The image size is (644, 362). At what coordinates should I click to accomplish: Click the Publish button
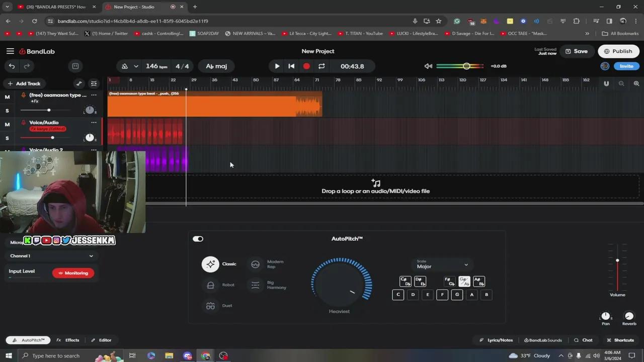click(x=617, y=51)
